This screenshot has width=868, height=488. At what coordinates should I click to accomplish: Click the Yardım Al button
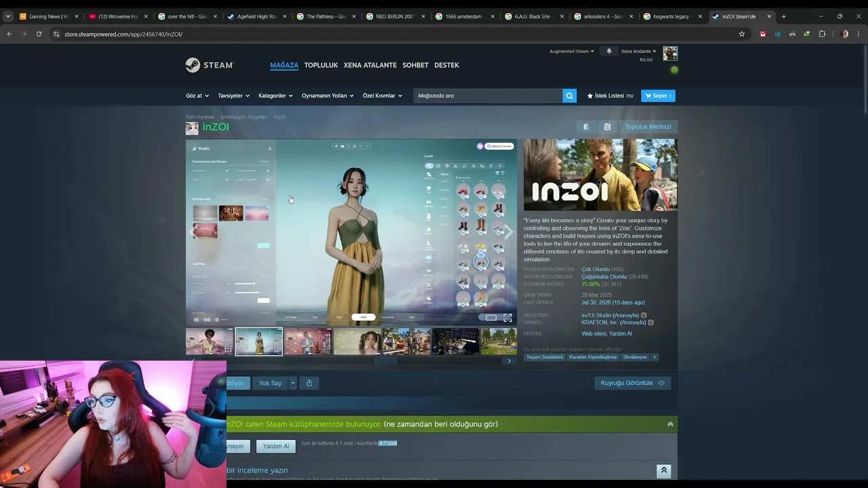(x=276, y=446)
